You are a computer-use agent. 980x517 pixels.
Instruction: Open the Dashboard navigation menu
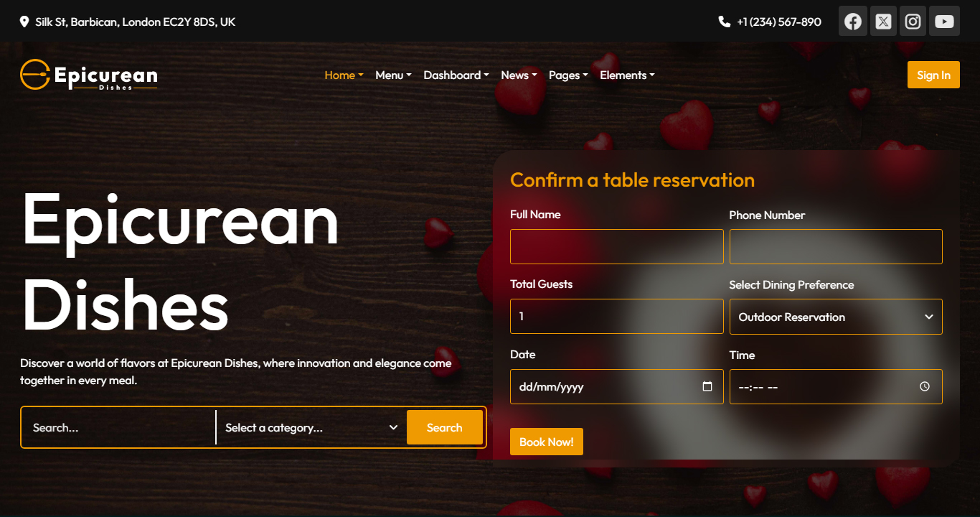pos(456,75)
